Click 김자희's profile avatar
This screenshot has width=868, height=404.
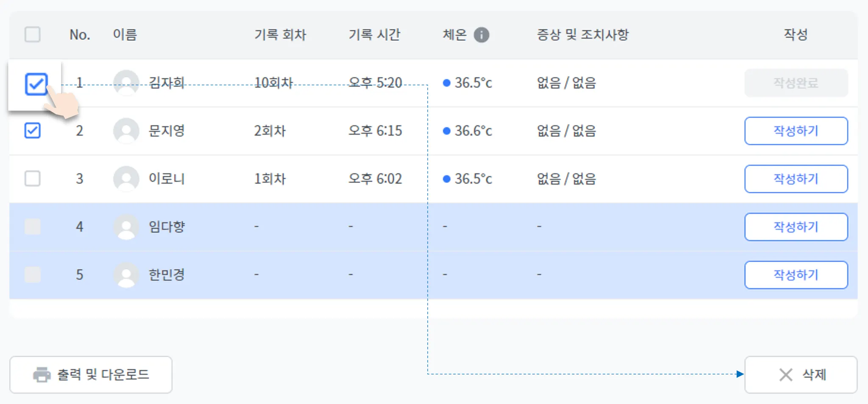[x=126, y=83]
